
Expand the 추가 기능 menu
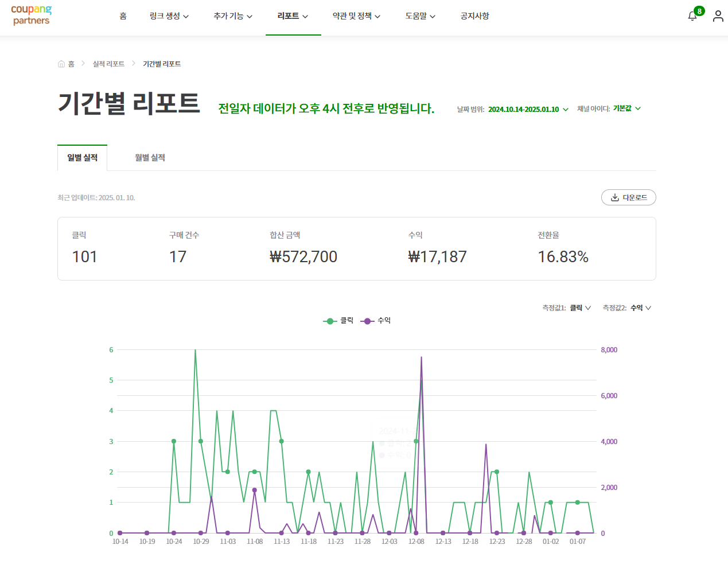pos(233,16)
